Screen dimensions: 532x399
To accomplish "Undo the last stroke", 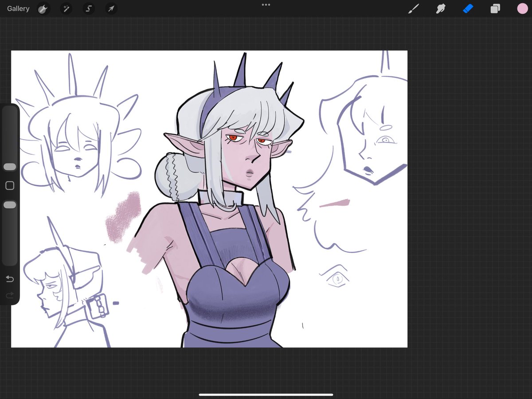I will point(10,279).
